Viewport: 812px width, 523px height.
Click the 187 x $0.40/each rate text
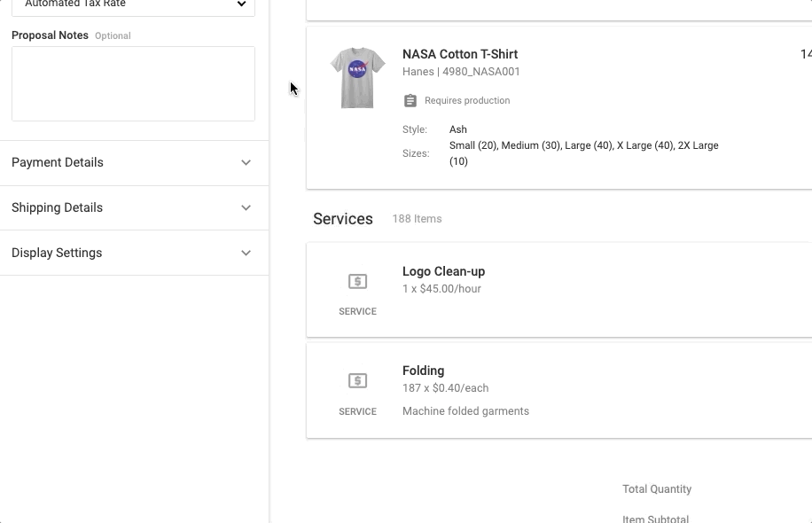pyautogui.click(x=445, y=388)
